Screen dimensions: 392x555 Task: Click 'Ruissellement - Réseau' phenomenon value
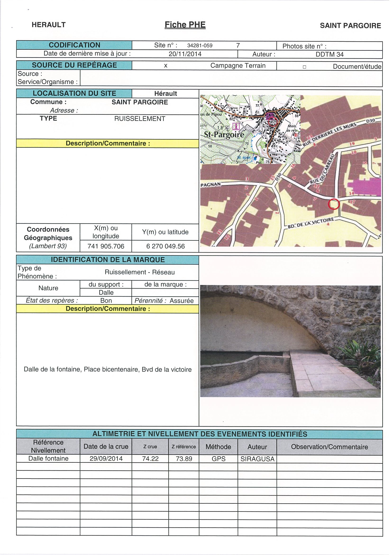(140, 272)
